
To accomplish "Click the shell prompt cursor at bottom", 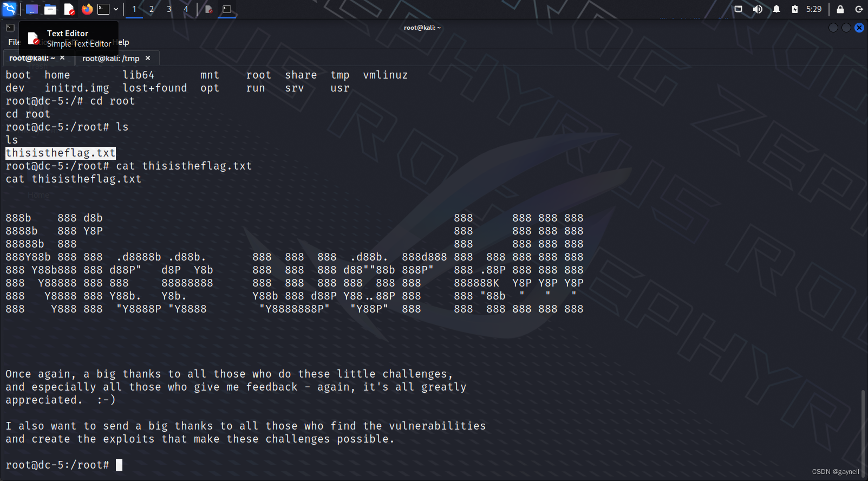I will point(119,465).
